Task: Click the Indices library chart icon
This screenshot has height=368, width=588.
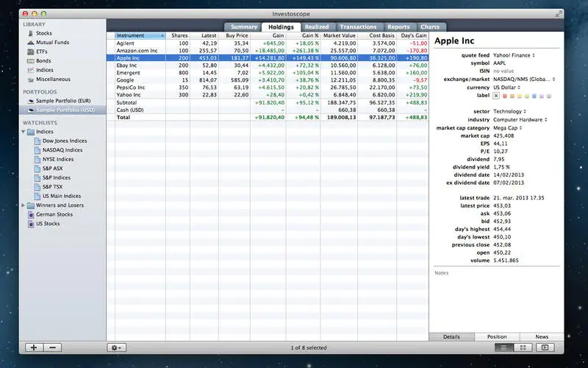Action: 31,70
